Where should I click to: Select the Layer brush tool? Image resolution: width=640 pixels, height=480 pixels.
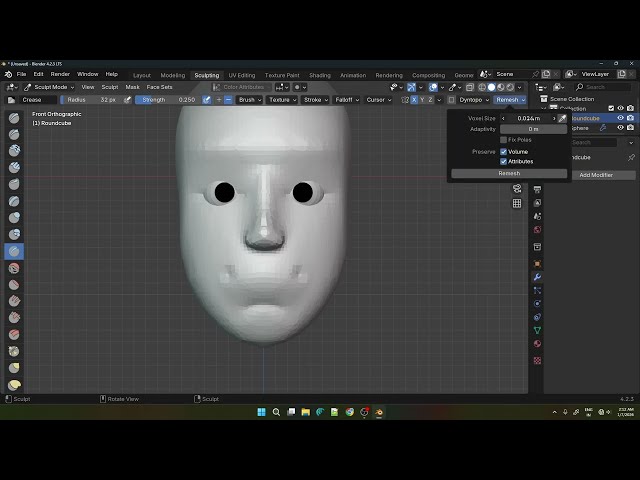click(x=14, y=201)
